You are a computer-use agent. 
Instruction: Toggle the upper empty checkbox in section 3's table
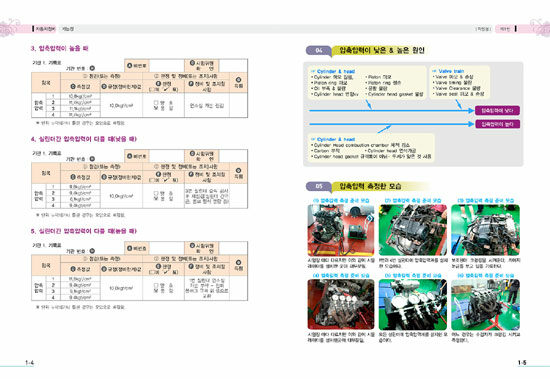(156, 103)
